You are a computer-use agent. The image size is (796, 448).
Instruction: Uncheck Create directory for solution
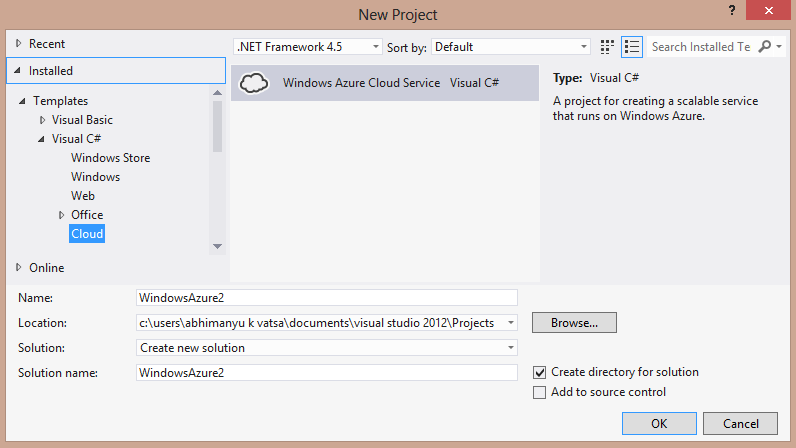click(540, 372)
